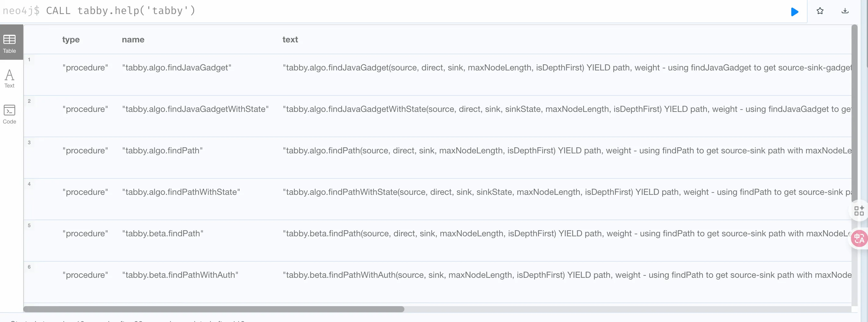
Task: Click the pink translate extension icon
Action: (x=859, y=238)
